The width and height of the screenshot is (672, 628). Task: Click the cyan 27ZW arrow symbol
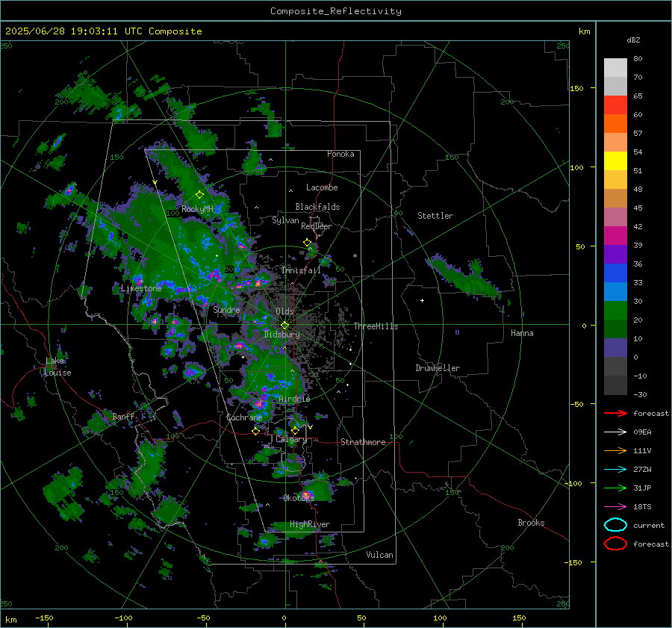pyautogui.click(x=615, y=470)
